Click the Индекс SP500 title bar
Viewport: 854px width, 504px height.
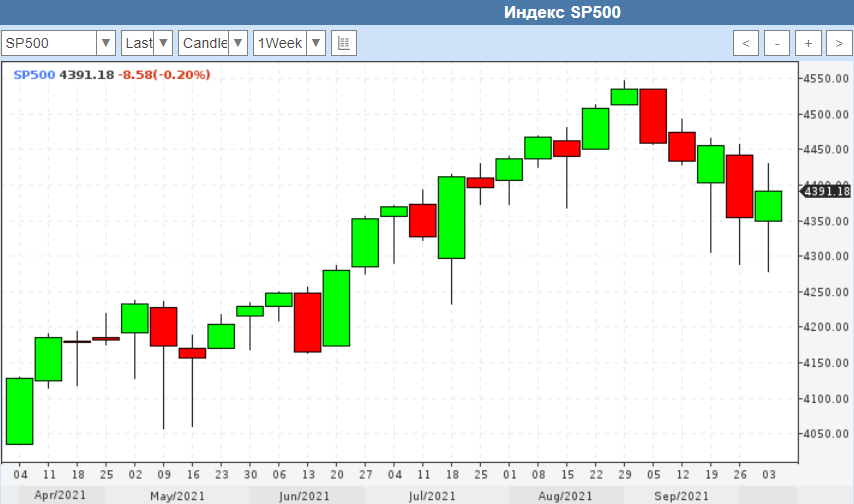(561, 12)
